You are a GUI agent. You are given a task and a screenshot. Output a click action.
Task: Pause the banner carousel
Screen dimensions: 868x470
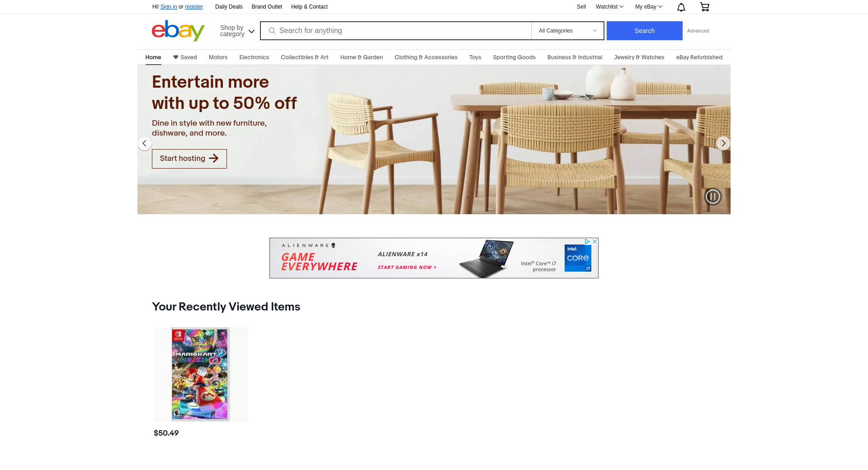click(713, 197)
